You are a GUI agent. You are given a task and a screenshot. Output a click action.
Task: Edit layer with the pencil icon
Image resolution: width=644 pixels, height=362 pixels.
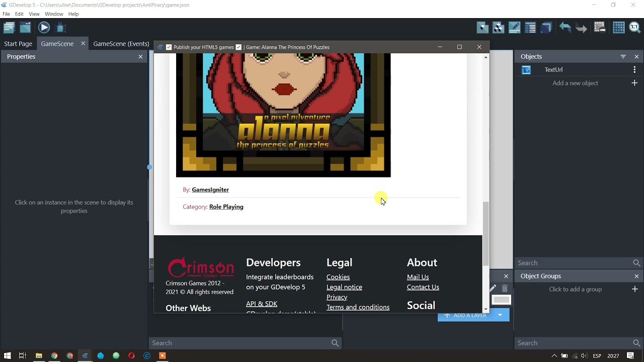493,288
